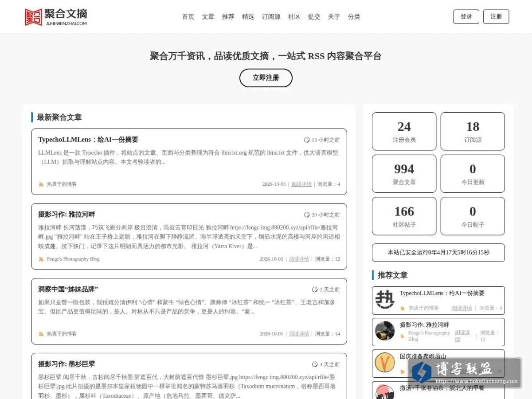Click 阅读详情 for latest 雅拉河畔 article
The image size is (532, 399).
click(x=299, y=259)
